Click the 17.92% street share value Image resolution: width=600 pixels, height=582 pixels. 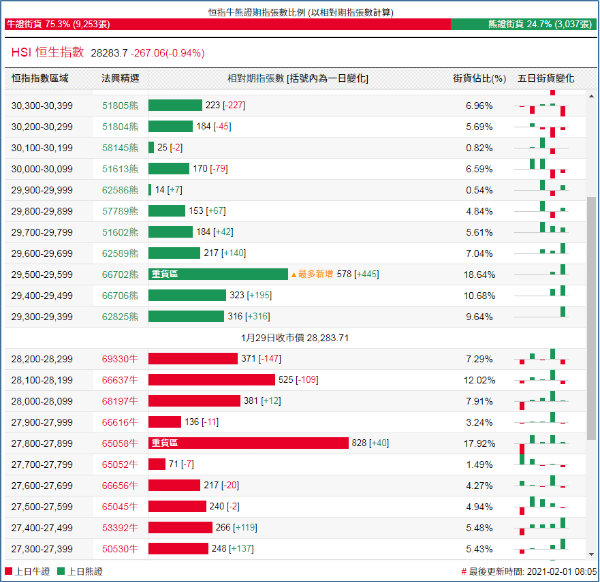click(479, 443)
